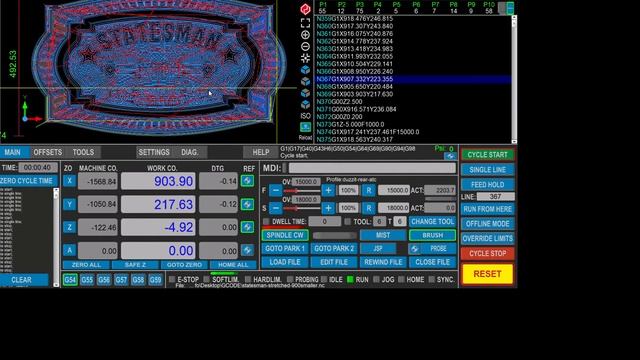
Task: Click the red CYCLE STOP button
Action: (487, 253)
